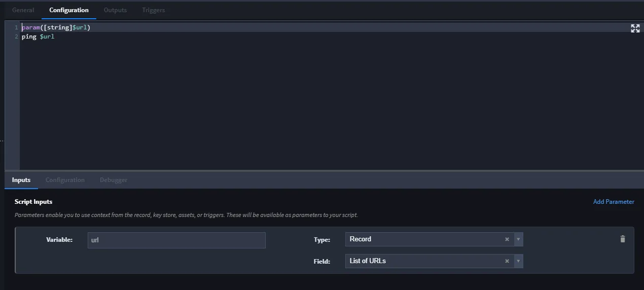The image size is (644, 290).
Task: Open the Field dropdown arrow
Action: [x=518, y=261]
